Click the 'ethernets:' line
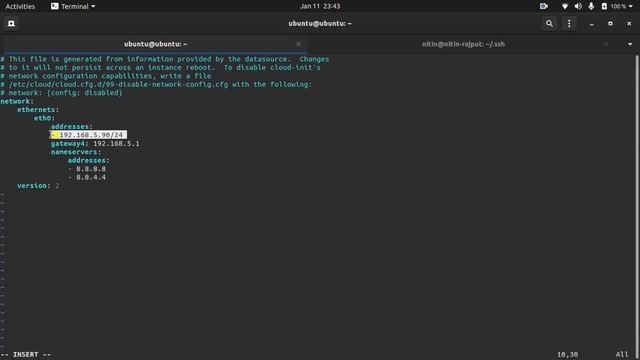Screen dimensions: 640x360 tap(38, 110)
